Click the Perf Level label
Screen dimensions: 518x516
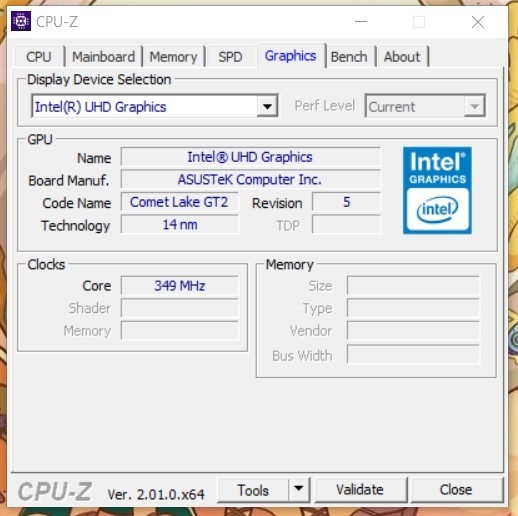coord(325,106)
